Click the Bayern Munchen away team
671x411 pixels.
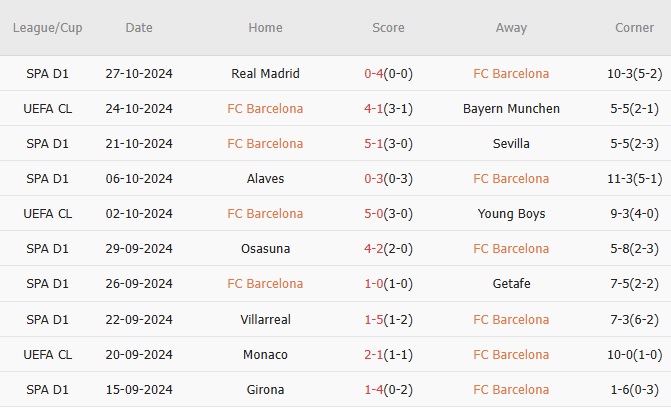(x=511, y=108)
